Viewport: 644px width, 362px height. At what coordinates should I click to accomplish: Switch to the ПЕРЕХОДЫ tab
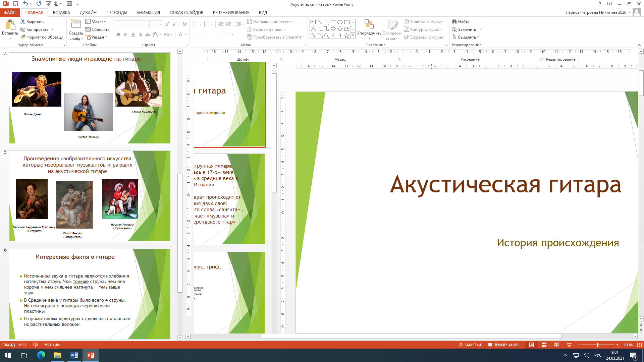click(x=116, y=12)
